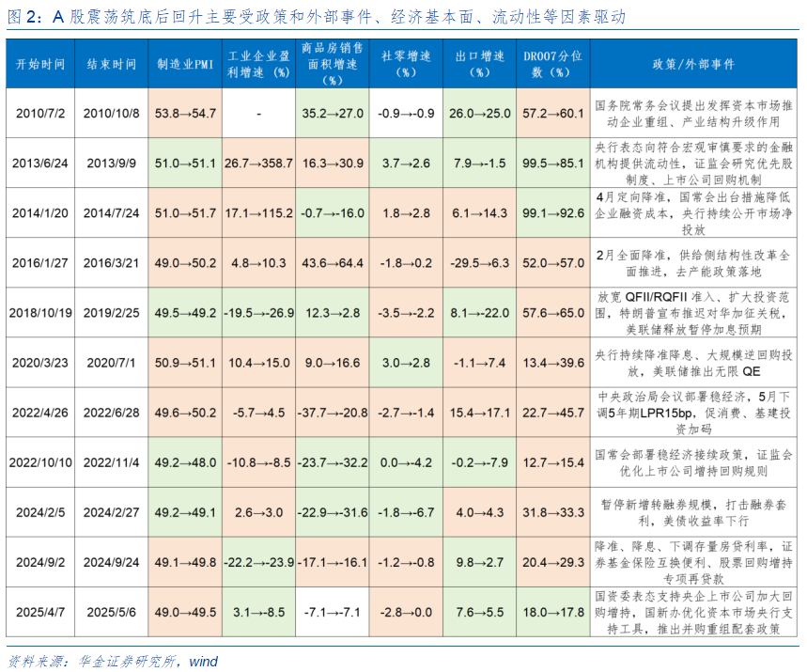Select DR007 cell 18.0→17.8

pyautogui.click(x=553, y=613)
